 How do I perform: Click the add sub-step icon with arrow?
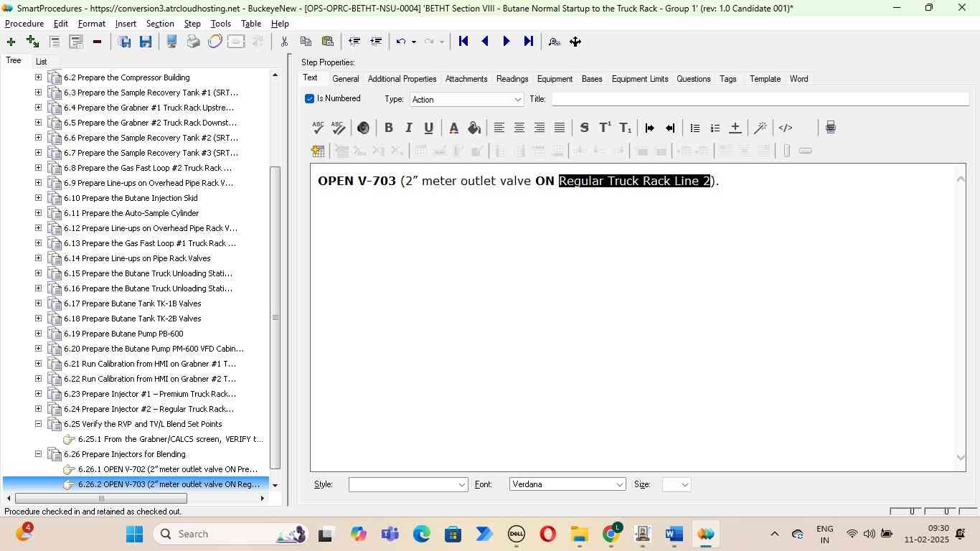[32, 42]
